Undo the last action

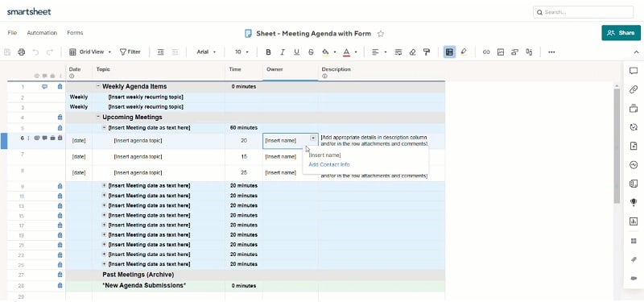coord(35,52)
